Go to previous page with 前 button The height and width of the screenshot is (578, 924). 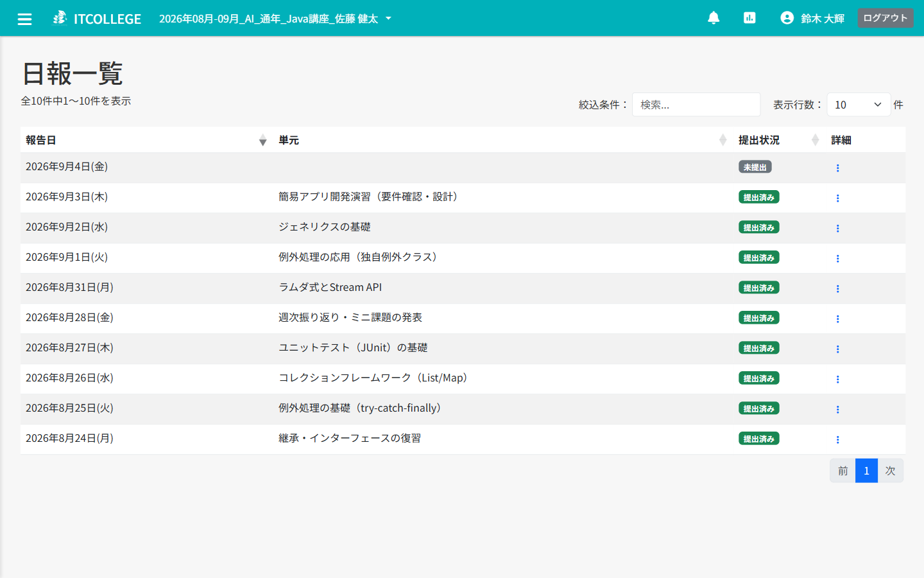point(843,471)
